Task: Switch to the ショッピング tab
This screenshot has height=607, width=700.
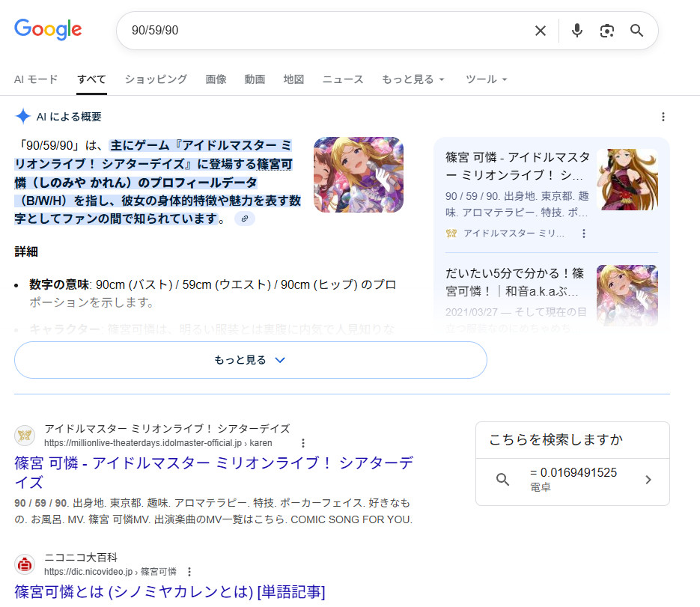Action: click(156, 79)
